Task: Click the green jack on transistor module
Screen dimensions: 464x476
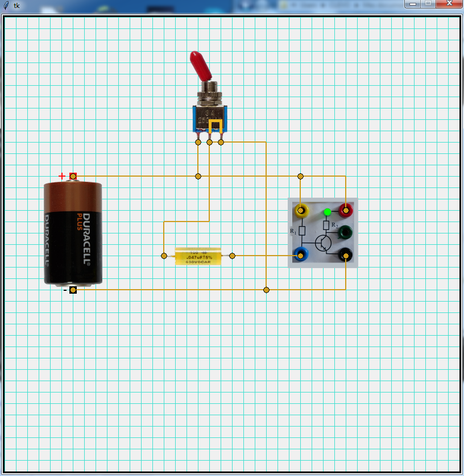Action: click(x=345, y=232)
